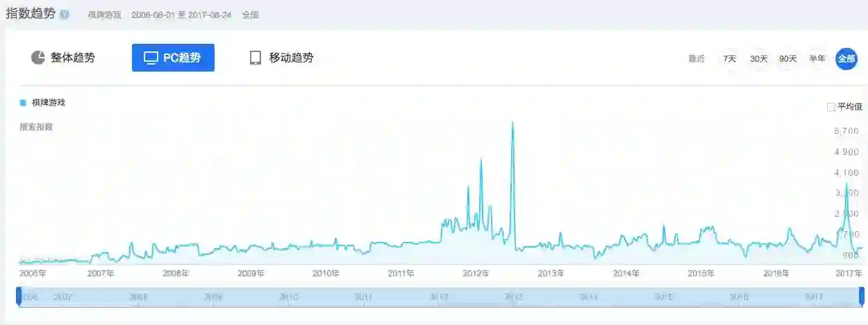Click the 5,700 y-axis value
Viewport: 868px width, 325px height.
[846, 131]
